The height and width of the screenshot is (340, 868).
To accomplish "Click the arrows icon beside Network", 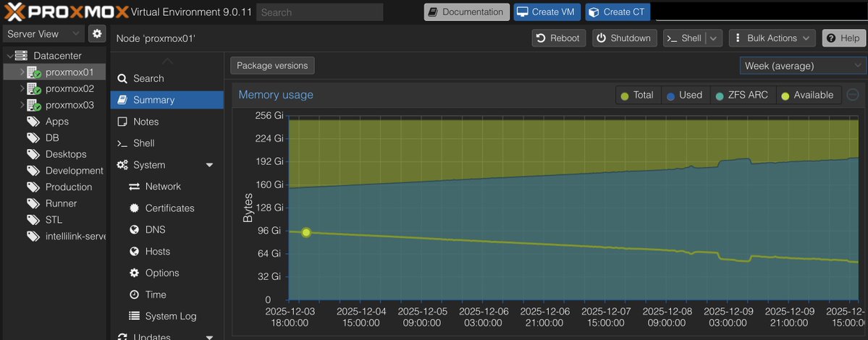I will tap(134, 187).
